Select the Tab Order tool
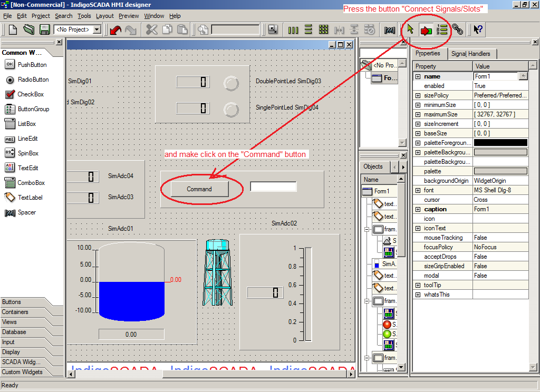The width and height of the screenshot is (540, 392). 441,30
